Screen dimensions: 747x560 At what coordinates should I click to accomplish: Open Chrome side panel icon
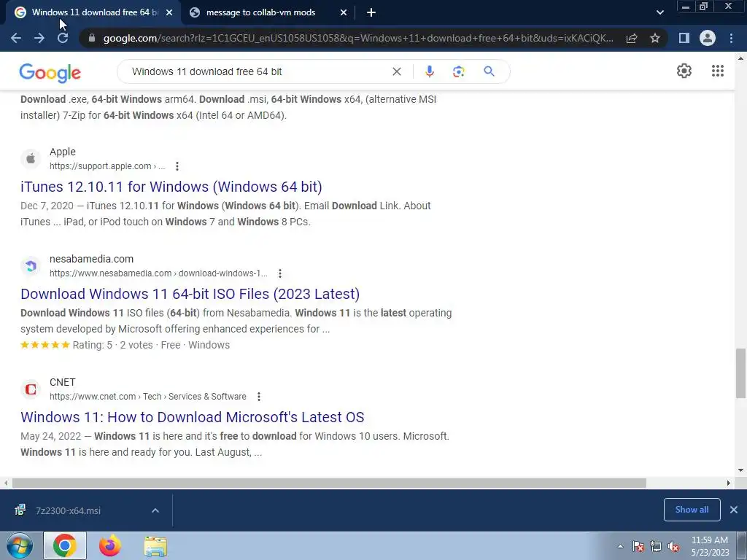684,38
